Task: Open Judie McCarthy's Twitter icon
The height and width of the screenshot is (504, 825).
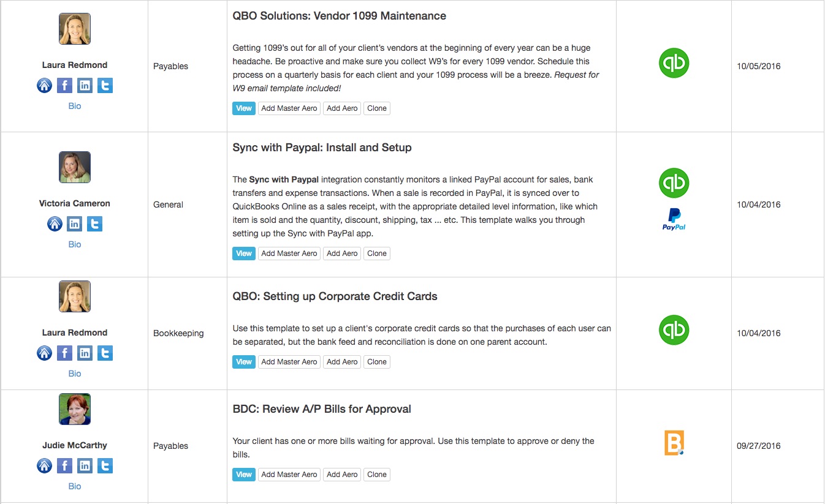Action: click(105, 466)
